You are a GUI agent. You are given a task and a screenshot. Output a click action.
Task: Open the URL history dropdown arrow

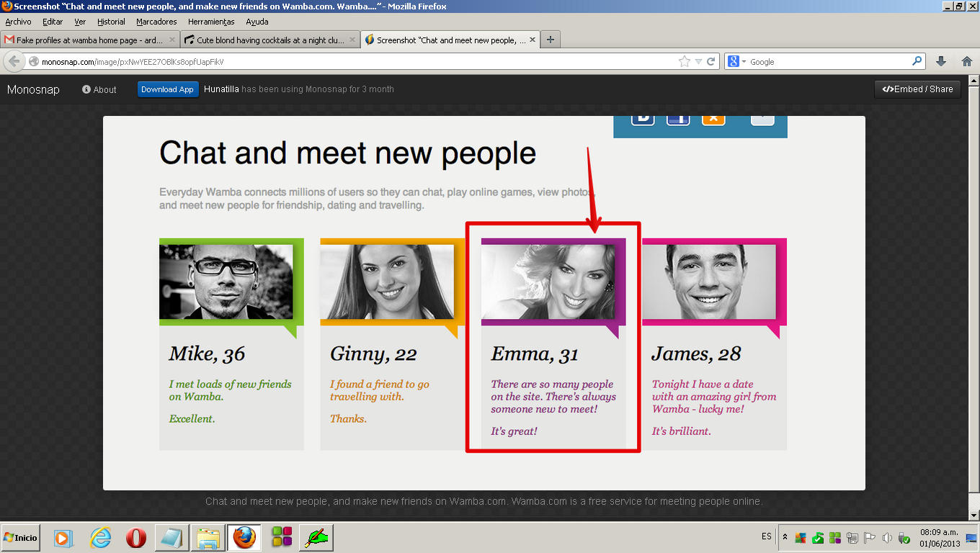click(698, 62)
